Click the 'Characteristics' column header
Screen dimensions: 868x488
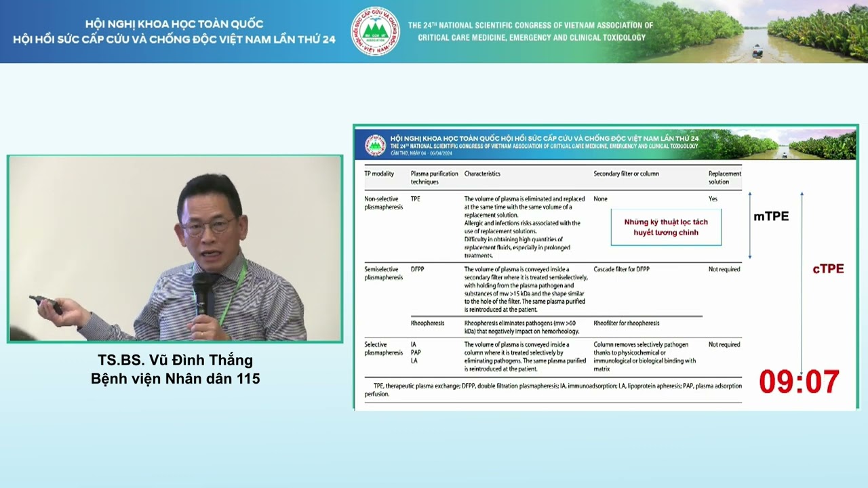point(482,174)
